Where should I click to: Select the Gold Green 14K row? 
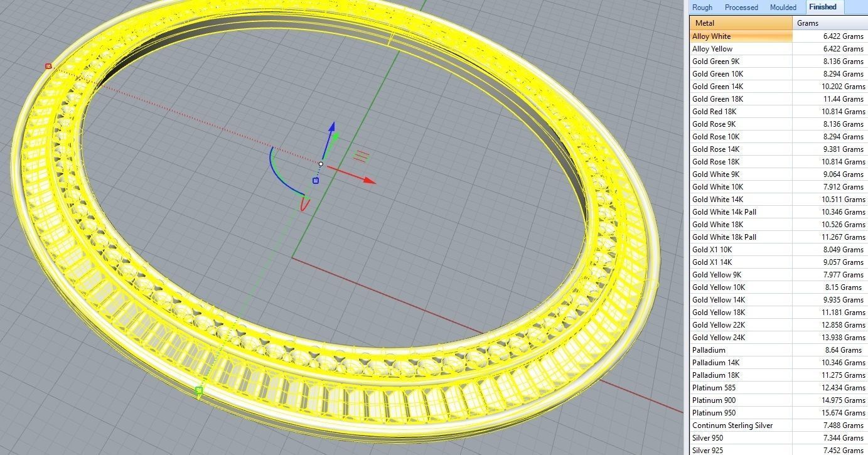pos(778,87)
